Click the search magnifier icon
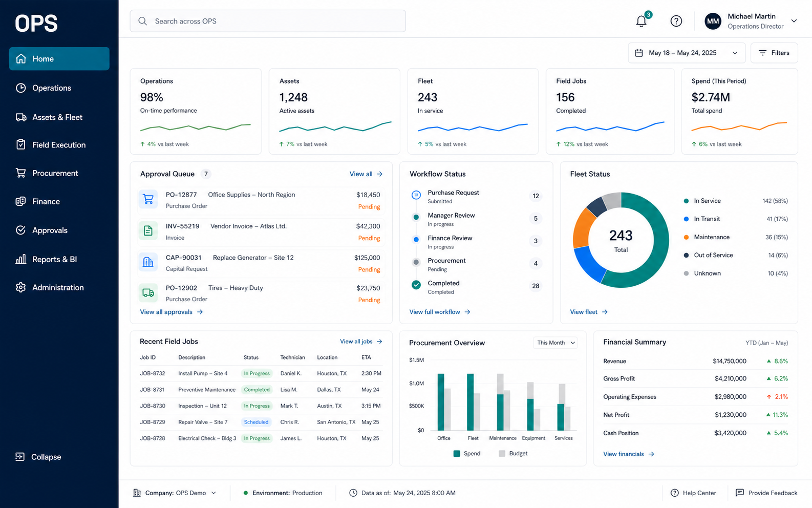The image size is (812, 508). 143,21
